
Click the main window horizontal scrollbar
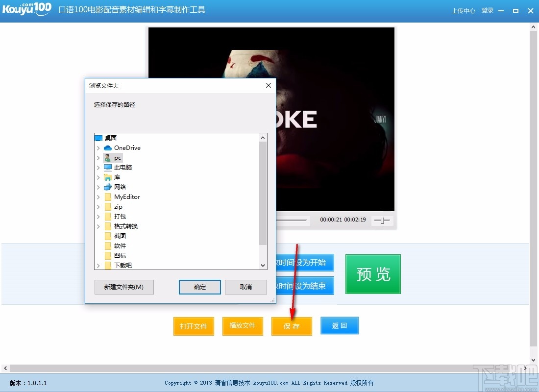pos(266,368)
